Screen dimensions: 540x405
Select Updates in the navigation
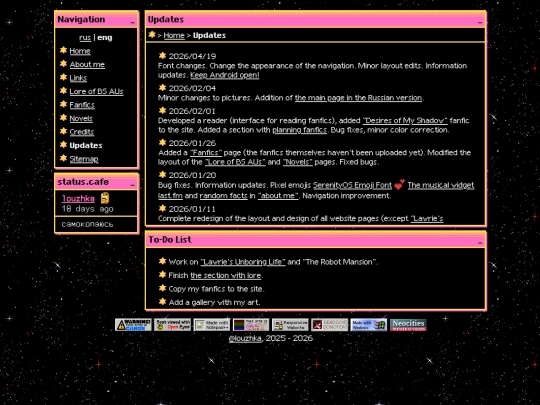pyautogui.click(x=86, y=145)
